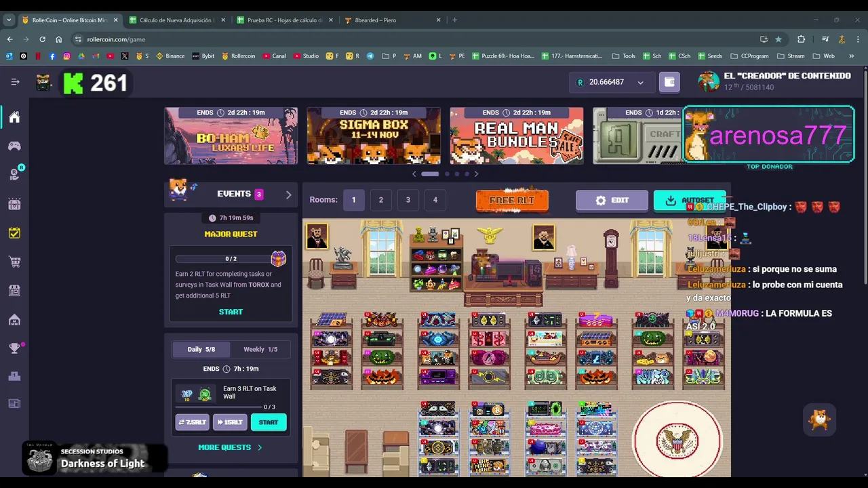Open the Games controller icon in sidebar
Image resolution: width=868 pixels, height=488 pixels.
pyautogui.click(x=14, y=146)
